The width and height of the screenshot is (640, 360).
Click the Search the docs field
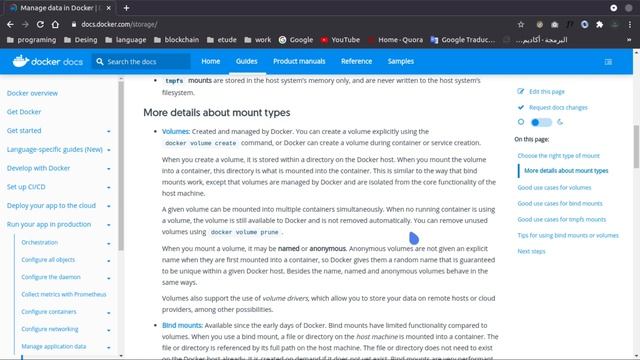[141, 62]
